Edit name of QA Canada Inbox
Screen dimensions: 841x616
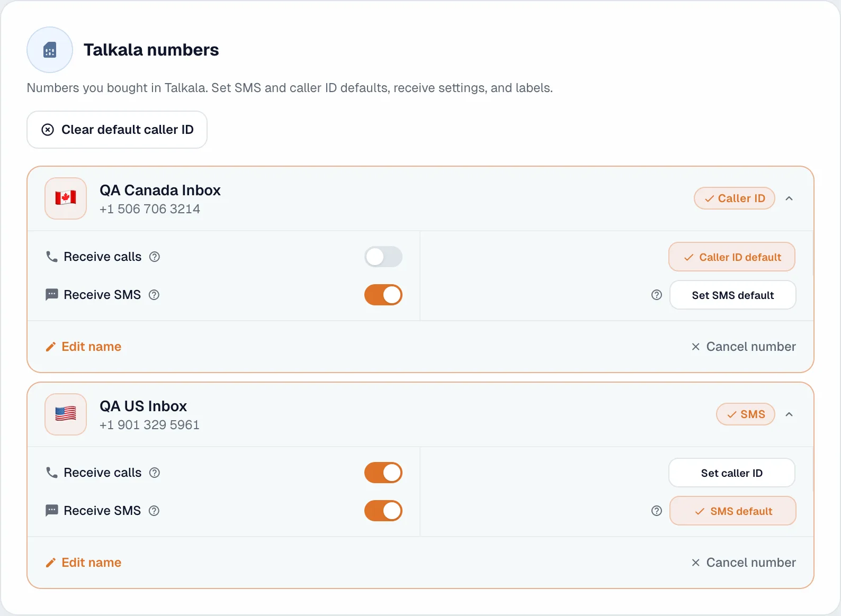[x=84, y=347]
